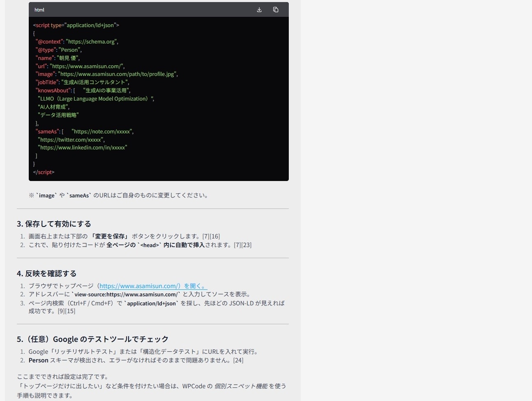Click the @context key in the JSON code

49,41
